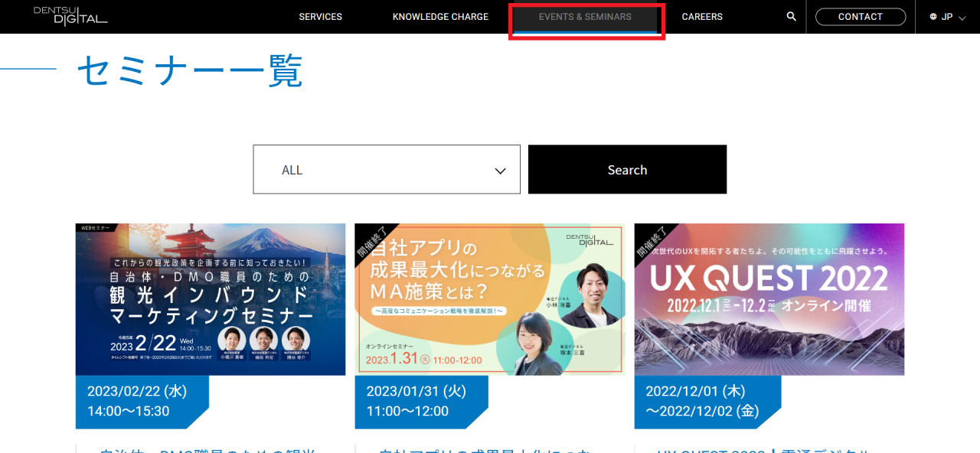Open site search with magnifier icon

[791, 16]
